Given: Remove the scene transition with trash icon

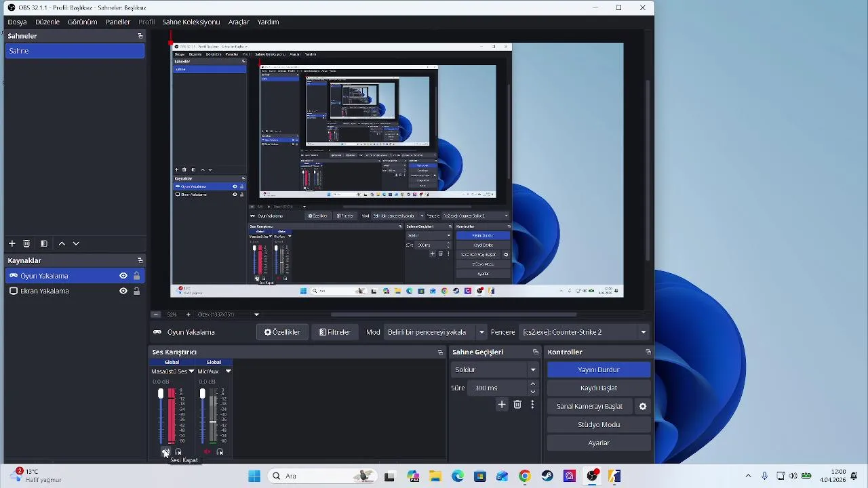Looking at the screenshot, I should click(517, 405).
